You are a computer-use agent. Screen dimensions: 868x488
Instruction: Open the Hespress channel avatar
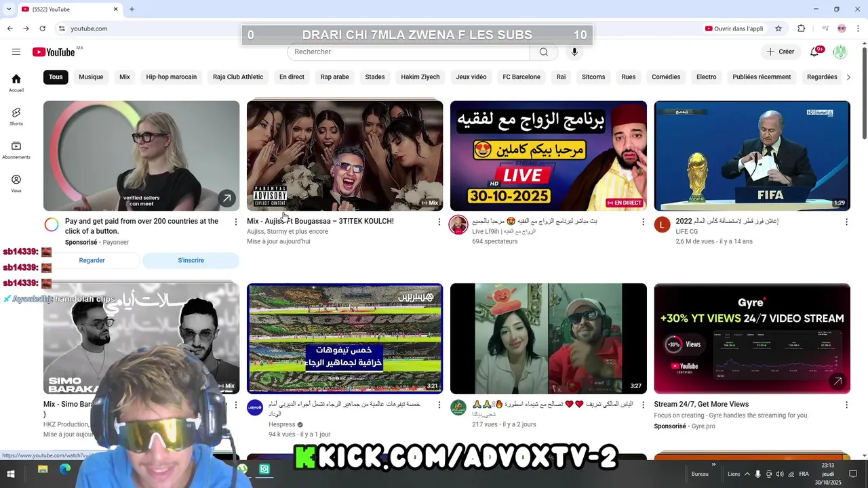click(x=255, y=408)
